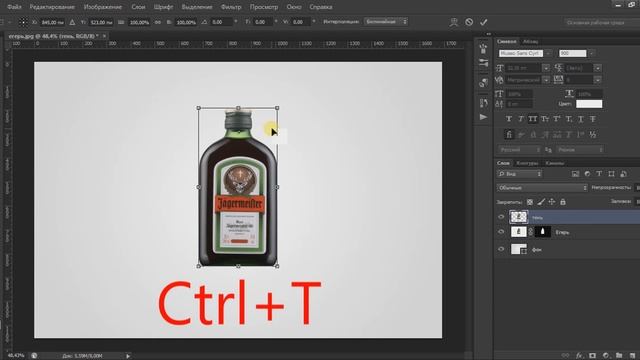The image size is (640, 360).
Task: Lock all padlock icon in Layers panel
Action: [x=563, y=202]
